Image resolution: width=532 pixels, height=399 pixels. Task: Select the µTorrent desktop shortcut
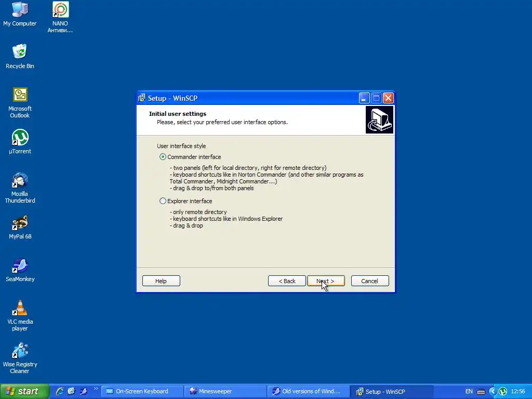(x=20, y=142)
